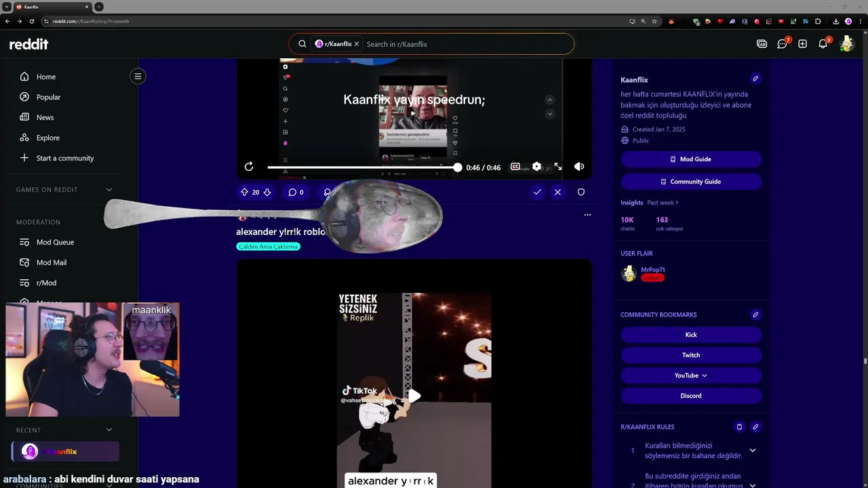Downvote the post with 20 points
The height and width of the screenshot is (488, 868).
tap(267, 192)
